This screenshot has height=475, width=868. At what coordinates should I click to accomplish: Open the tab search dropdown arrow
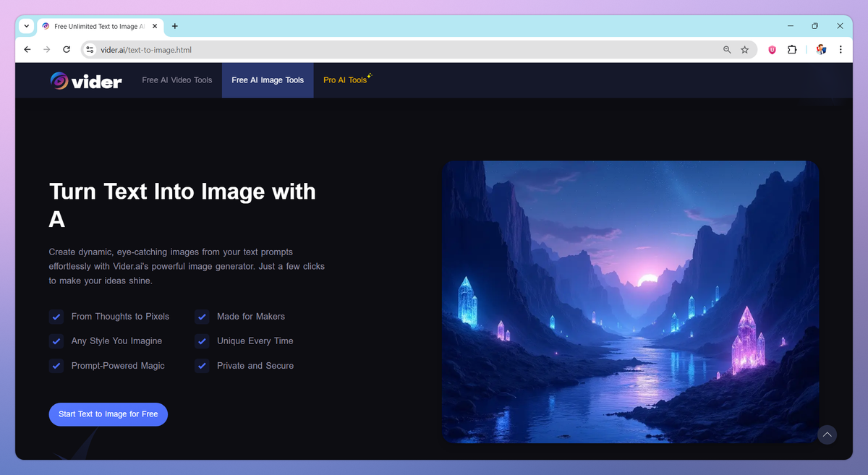pyautogui.click(x=27, y=26)
